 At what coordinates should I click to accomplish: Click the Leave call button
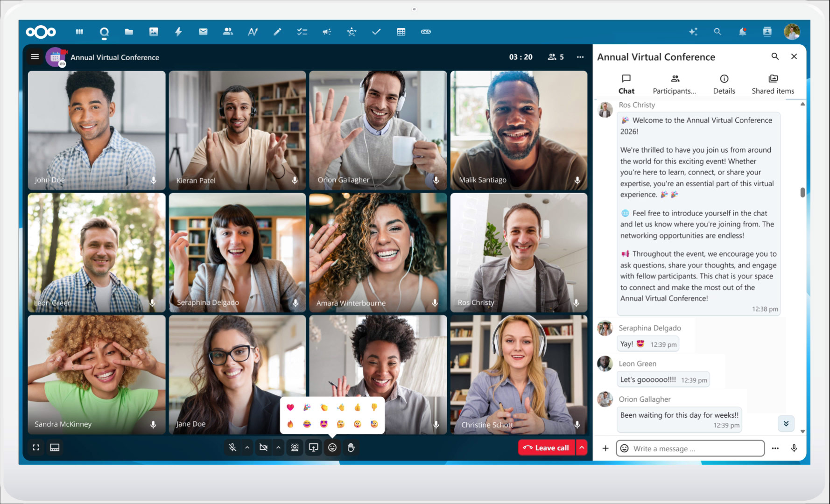coord(546,448)
